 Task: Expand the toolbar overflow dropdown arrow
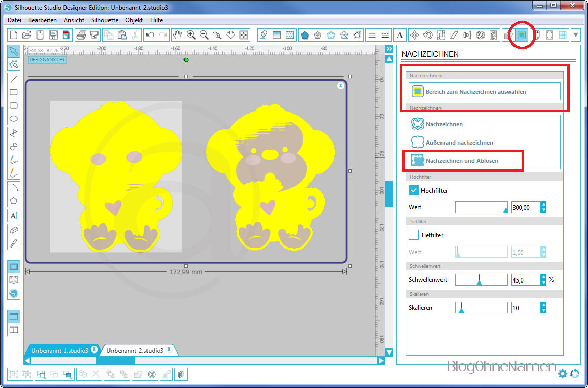(576, 35)
